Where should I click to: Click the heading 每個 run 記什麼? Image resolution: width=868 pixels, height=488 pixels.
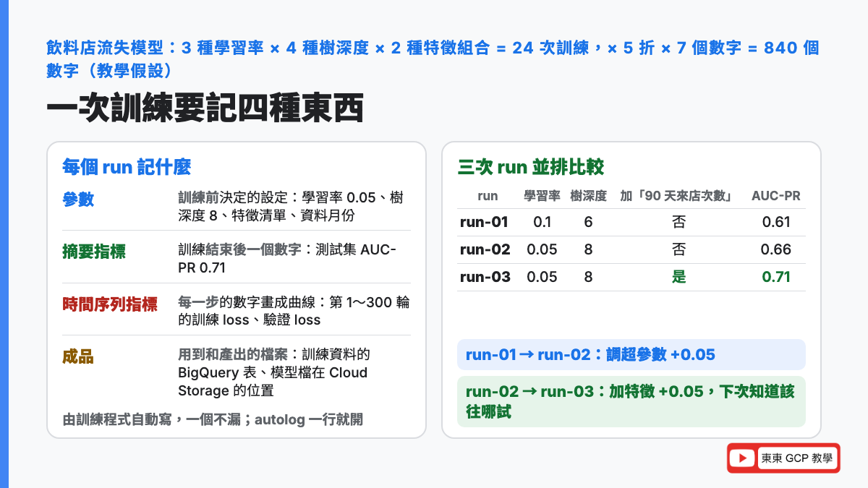(x=127, y=168)
